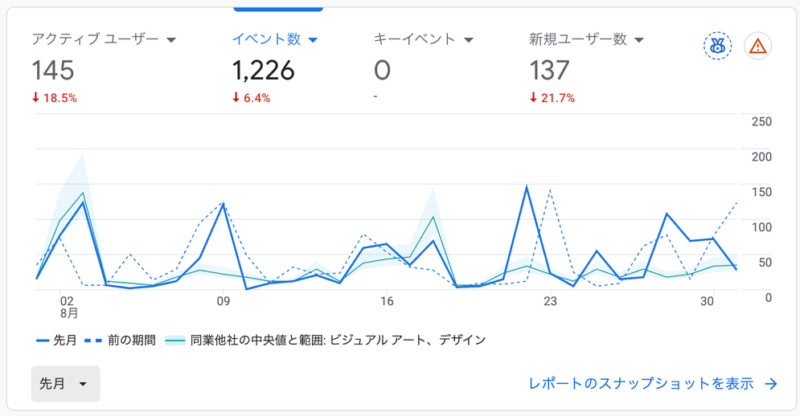Open the アクティブ ユーザー metric dropdown
The height and width of the screenshot is (416, 800).
(104, 39)
